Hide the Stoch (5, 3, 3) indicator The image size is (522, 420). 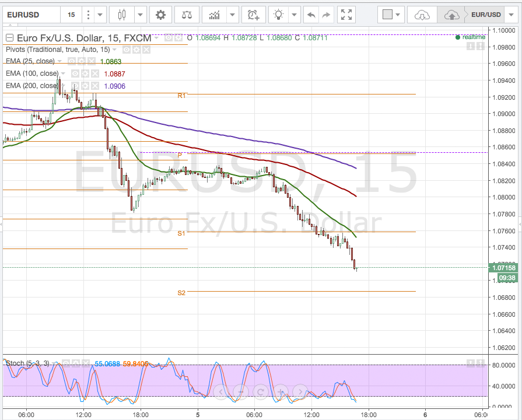coord(66,362)
